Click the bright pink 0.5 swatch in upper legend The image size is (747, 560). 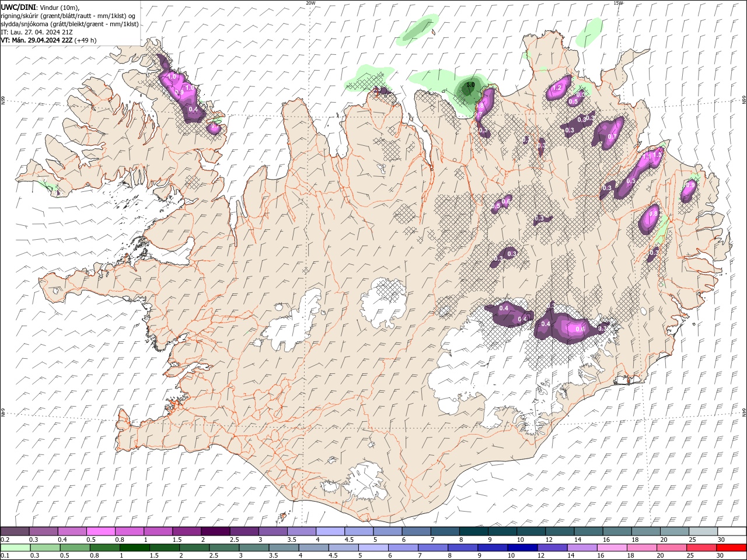click(101, 531)
